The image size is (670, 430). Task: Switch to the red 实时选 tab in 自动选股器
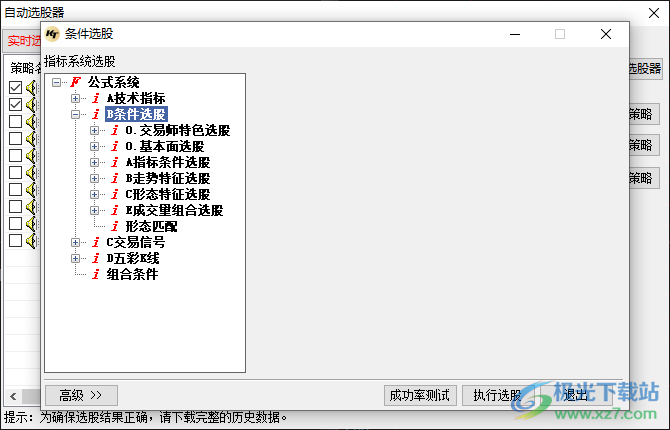[x=24, y=41]
